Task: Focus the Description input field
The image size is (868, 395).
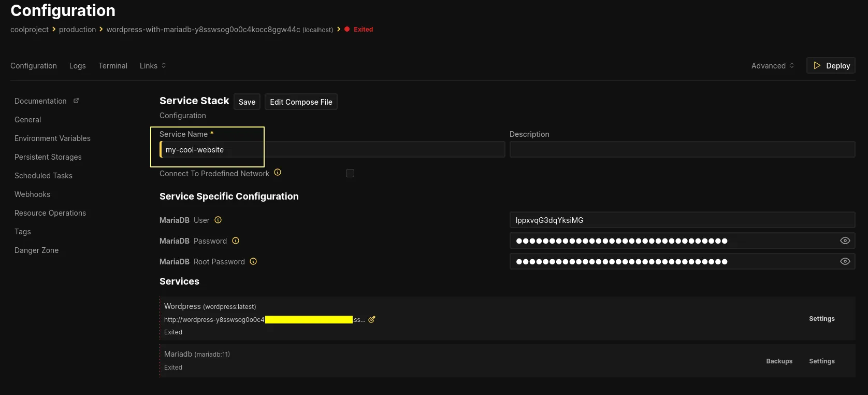Action: 682,150
